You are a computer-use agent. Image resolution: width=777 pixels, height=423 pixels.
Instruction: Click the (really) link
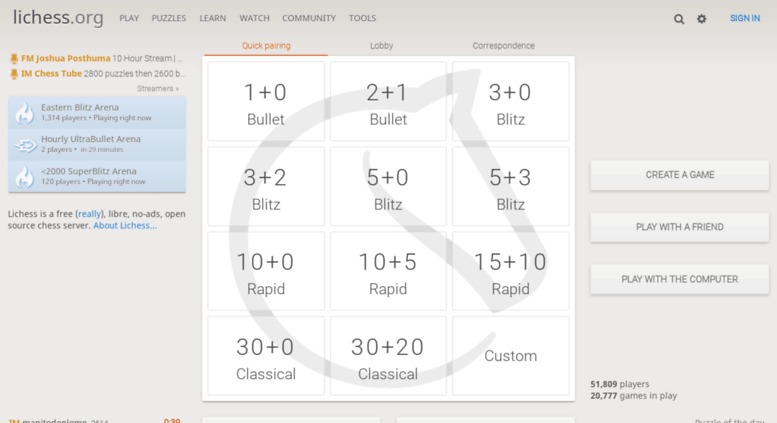pos(90,214)
